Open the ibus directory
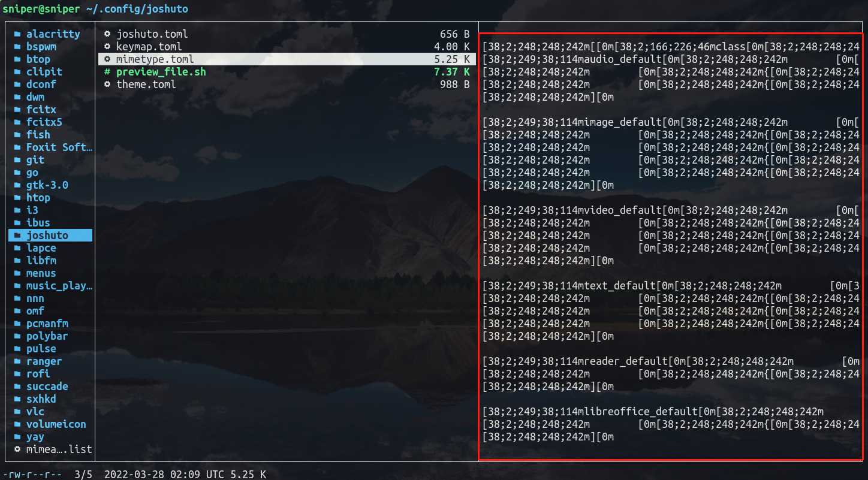This screenshot has width=868, height=480. (x=38, y=223)
